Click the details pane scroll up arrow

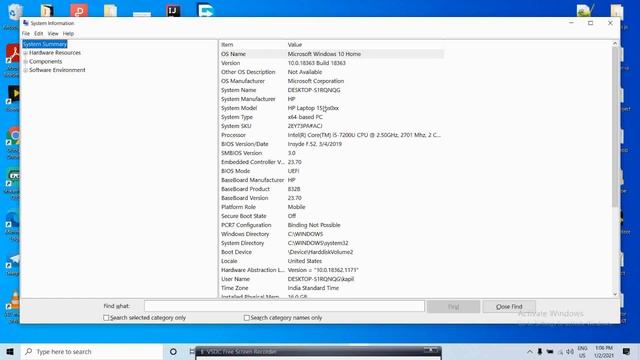pos(615,43)
